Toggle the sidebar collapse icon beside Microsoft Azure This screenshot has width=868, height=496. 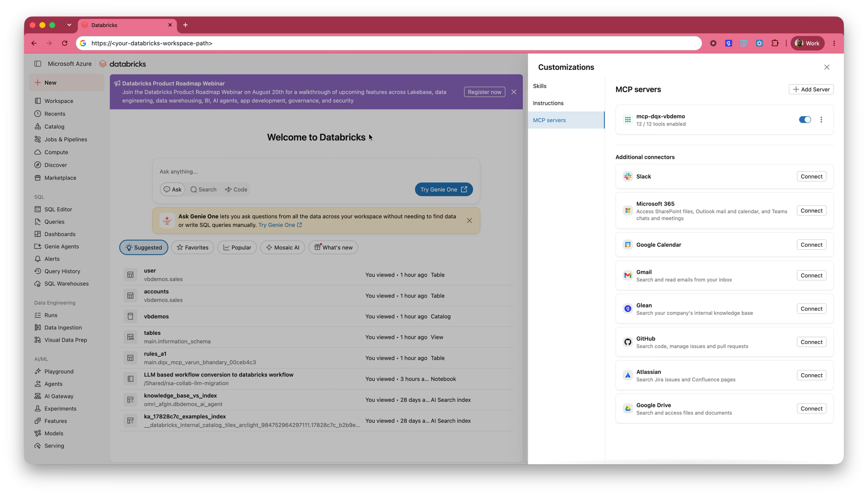click(x=38, y=64)
